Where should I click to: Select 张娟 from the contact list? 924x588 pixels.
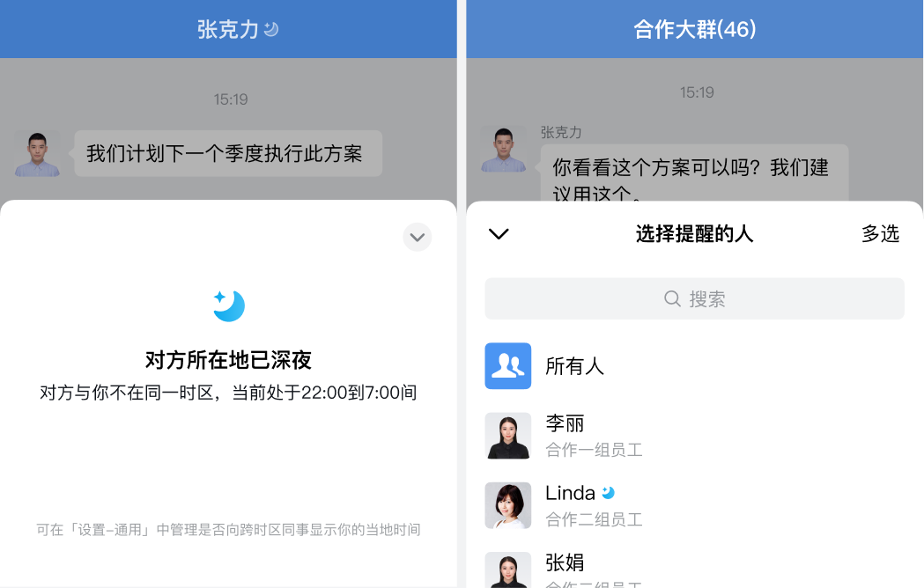click(694, 570)
